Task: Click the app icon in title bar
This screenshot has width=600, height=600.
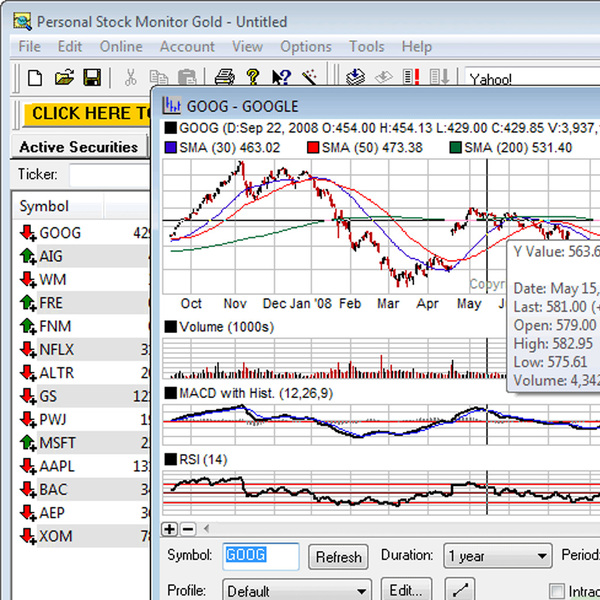Action: click(23, 21)
